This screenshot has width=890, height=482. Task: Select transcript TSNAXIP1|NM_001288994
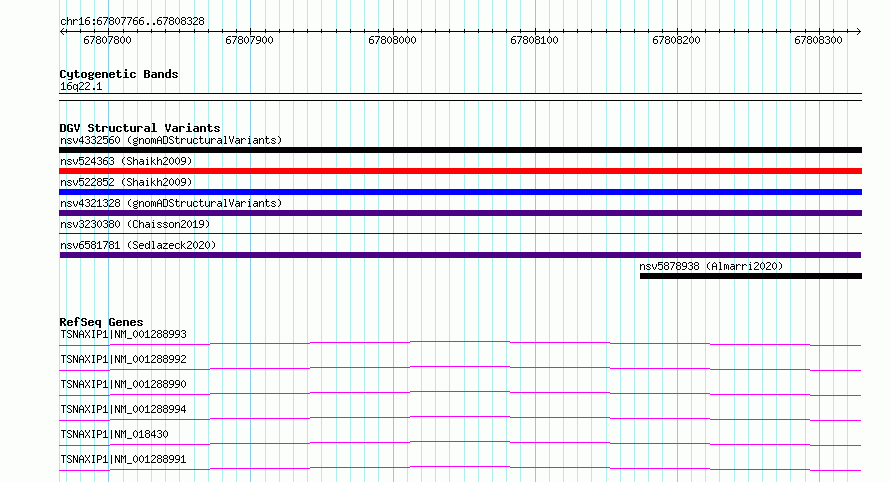(123, 409)
